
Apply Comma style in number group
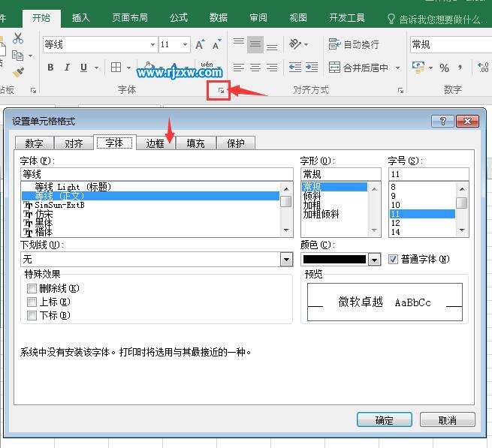point(460,68)
